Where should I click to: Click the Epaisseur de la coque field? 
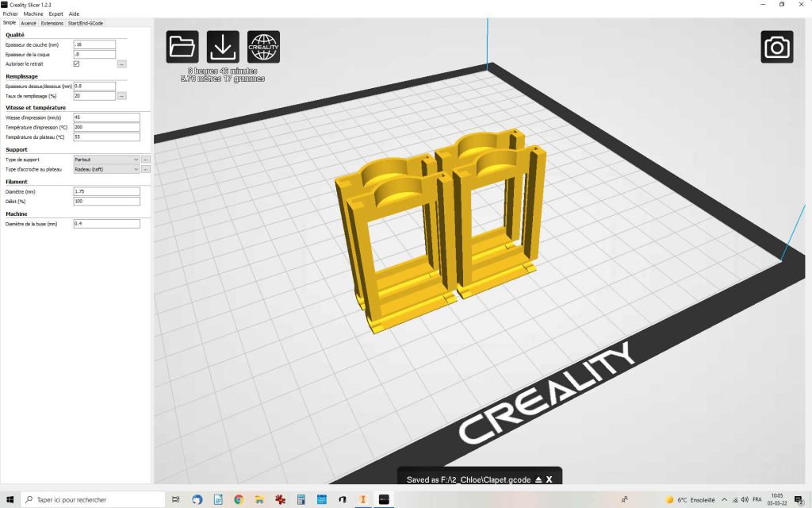click(94, 55)
